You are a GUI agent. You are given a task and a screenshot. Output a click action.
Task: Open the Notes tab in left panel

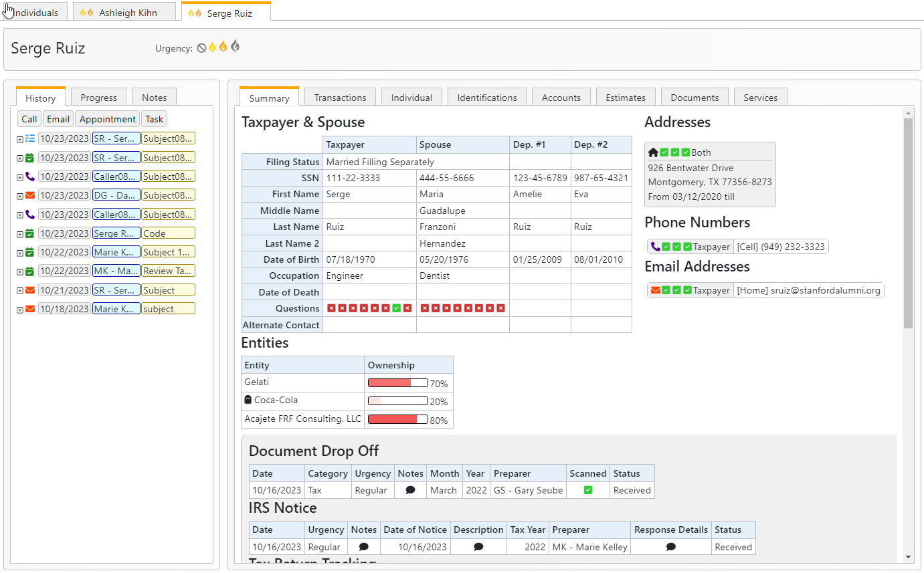(x=154, y=97)
